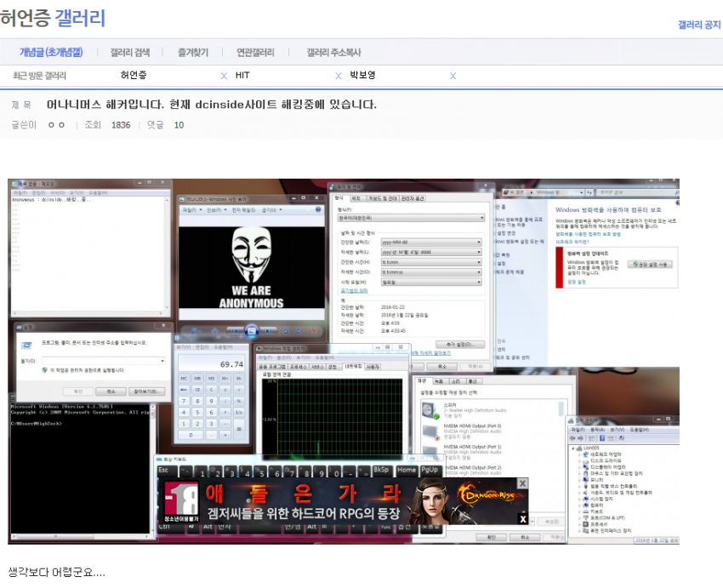723x588 pixels.
Task: Click the calculator display showing 69.74
Action: tap(213, 364)
